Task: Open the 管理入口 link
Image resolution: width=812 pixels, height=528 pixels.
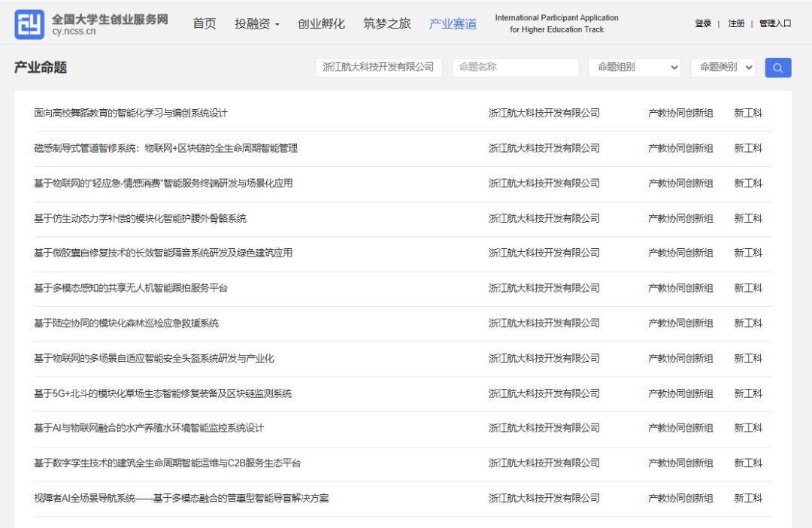Action: pos(774,23)
